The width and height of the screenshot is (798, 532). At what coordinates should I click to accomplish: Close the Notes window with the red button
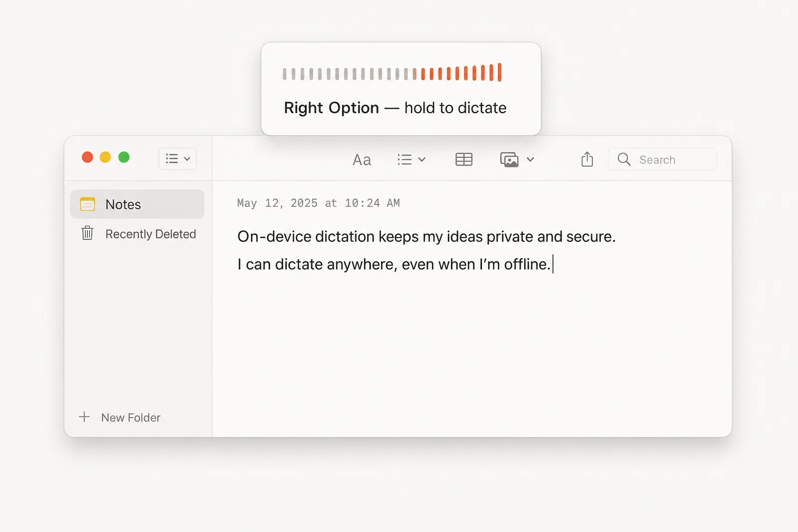[87, 158]
